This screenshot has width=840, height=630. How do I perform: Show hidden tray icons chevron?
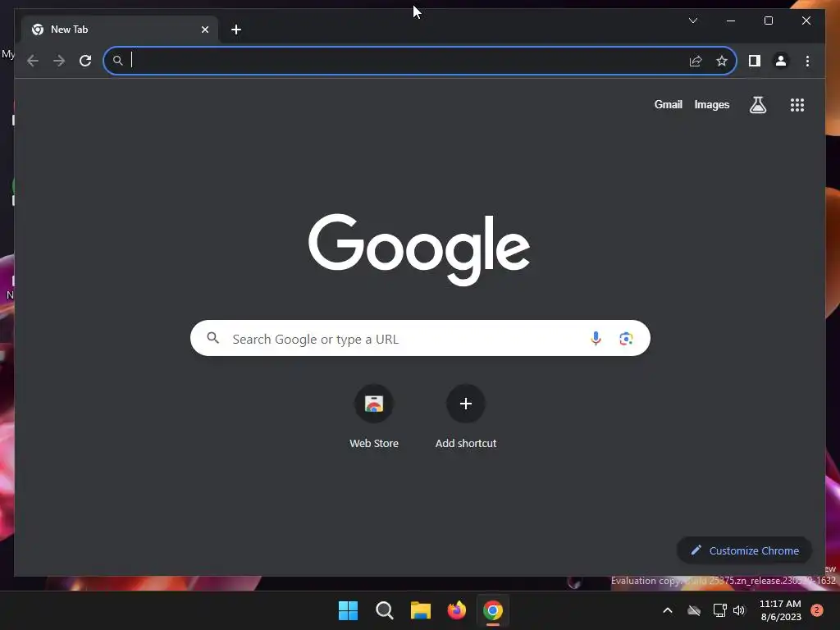pos(668,610)
